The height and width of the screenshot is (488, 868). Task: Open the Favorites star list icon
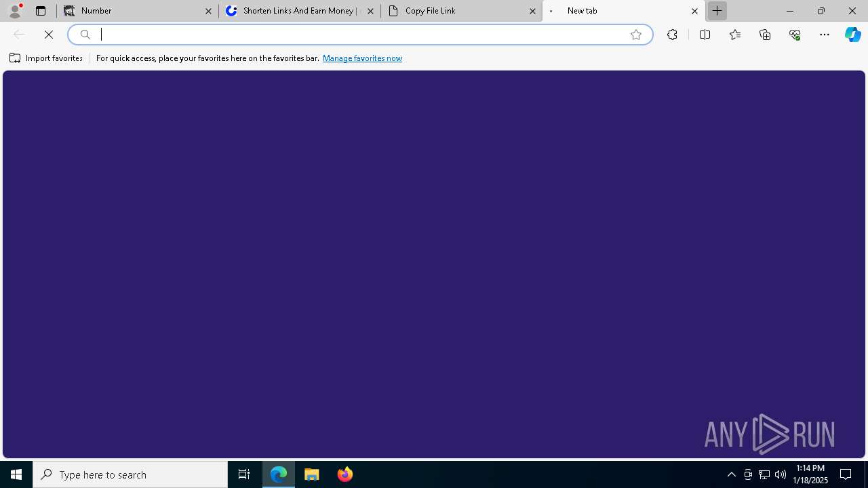[735, 35]
